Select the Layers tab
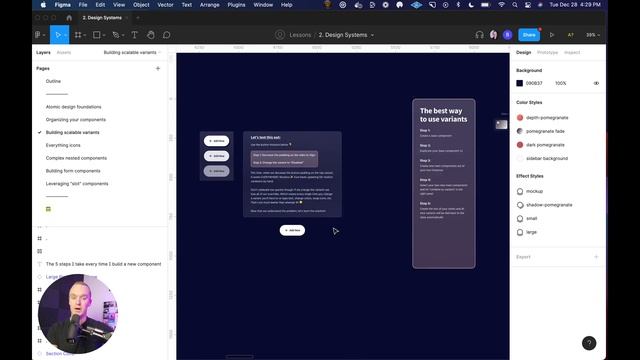The height and width of the screenshot is (360, 640). pos(43,52)
